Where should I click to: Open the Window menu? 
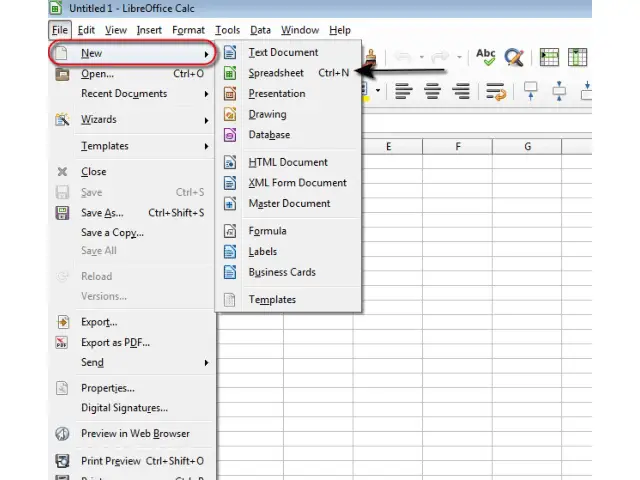coord(300,30)
